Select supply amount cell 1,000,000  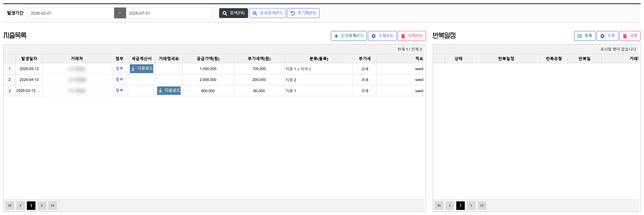pos(208,69)
